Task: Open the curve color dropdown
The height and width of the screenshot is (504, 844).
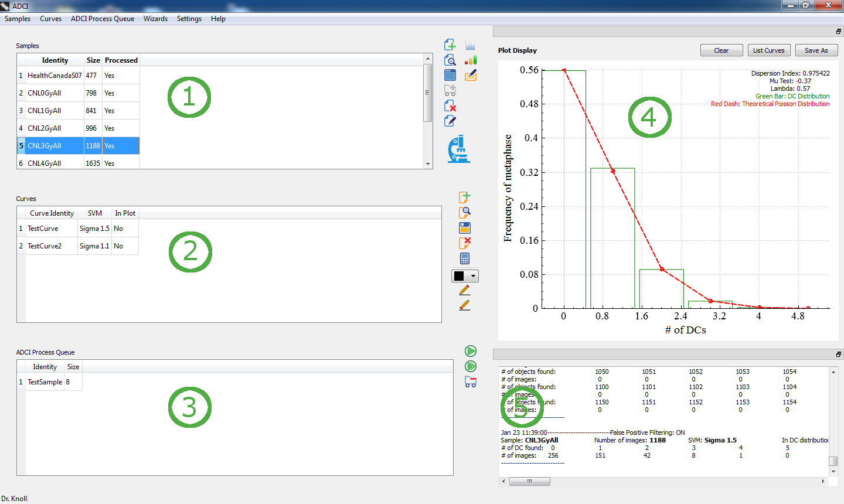Action: tap(465, 276)
